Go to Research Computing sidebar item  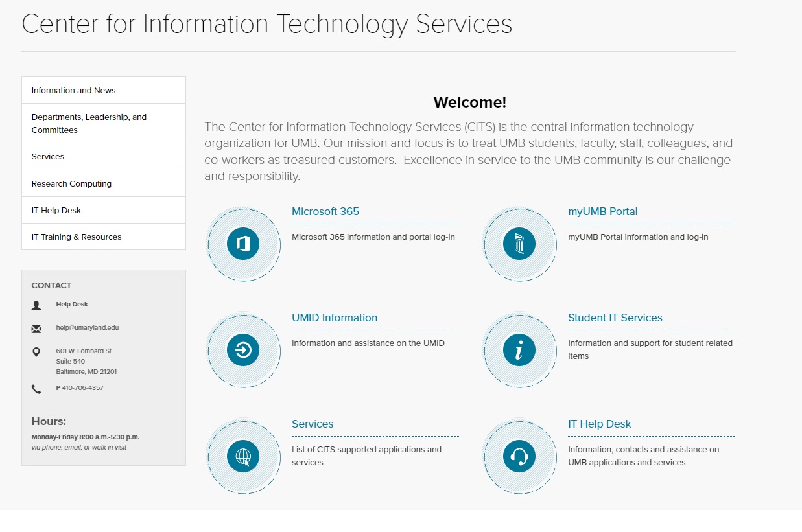(x=71, y=184)
